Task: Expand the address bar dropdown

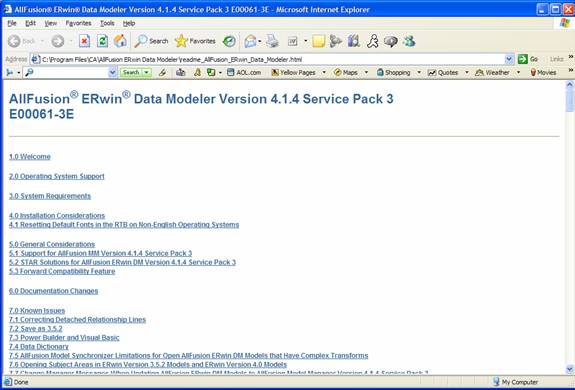Action: [x=509, y=59]
